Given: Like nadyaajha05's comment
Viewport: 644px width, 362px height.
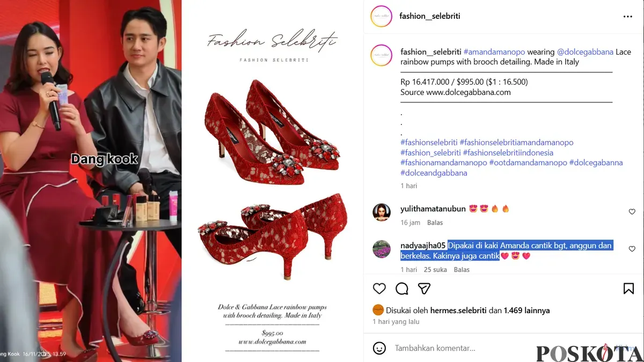Looking at the screenshot, I should [632, 249].
